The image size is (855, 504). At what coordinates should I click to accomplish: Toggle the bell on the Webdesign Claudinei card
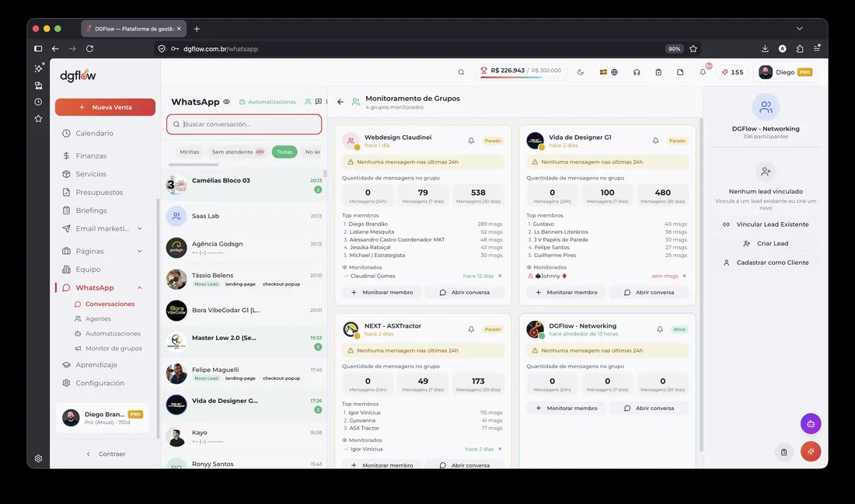(x=471, y=141)
